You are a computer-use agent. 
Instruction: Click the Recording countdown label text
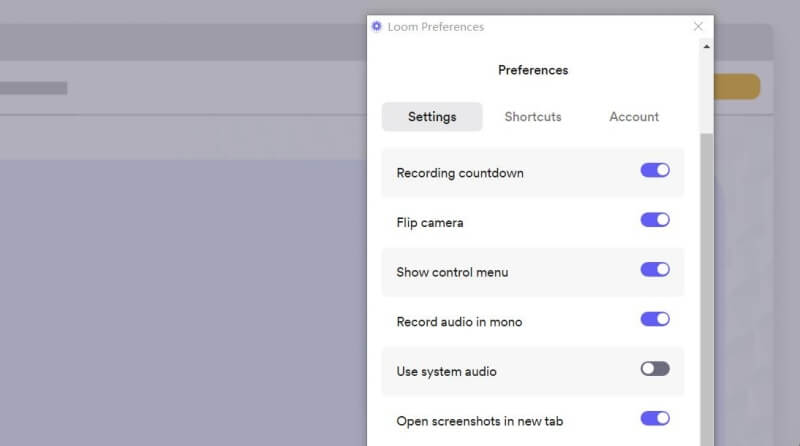tap(460, 173)
